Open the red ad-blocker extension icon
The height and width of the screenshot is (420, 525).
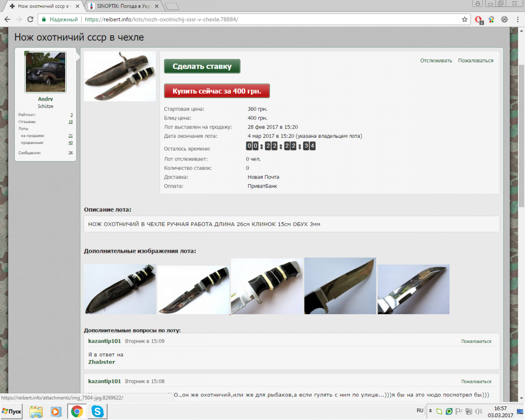point(479,19)
